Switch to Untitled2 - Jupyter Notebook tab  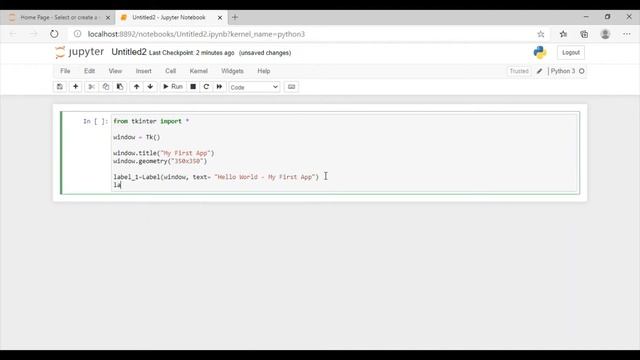pos(169,18)
